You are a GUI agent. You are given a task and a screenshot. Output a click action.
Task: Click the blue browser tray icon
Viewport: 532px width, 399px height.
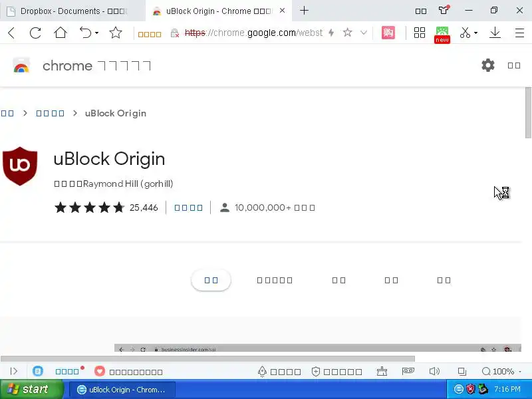point(458,389)
